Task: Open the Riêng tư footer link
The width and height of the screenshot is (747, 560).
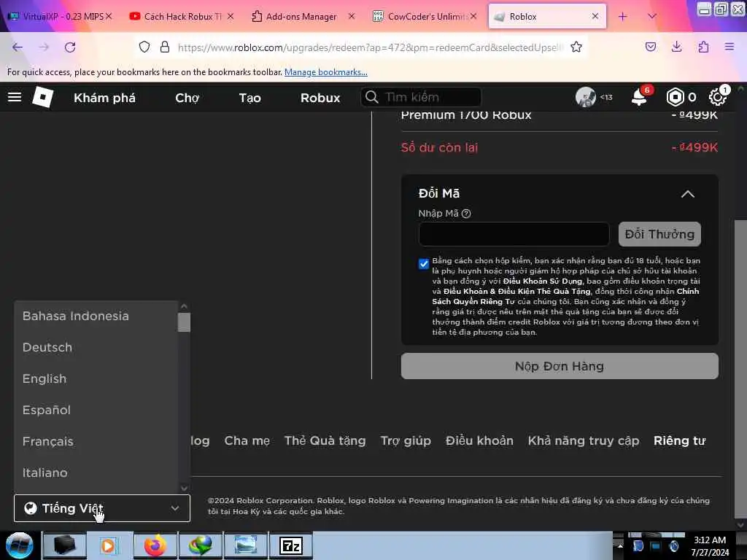Action: coord(679,441)
